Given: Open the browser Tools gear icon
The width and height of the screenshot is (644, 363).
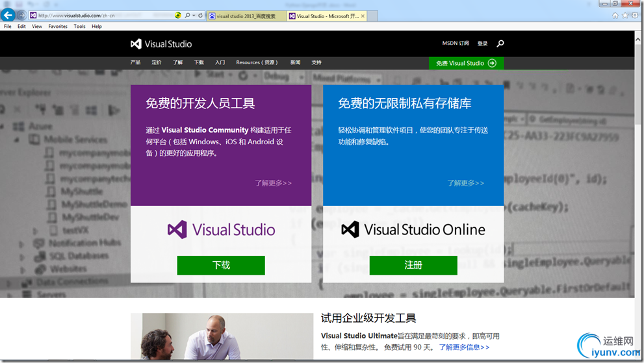Looking at the screenshot, I should 635,16.
